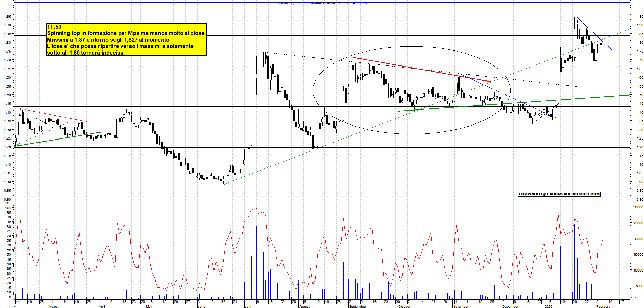Select the '11:53' timestamp in yellow note
This screenshot has height=308, width=644.
pyautogui.click(x=54, y=27)
